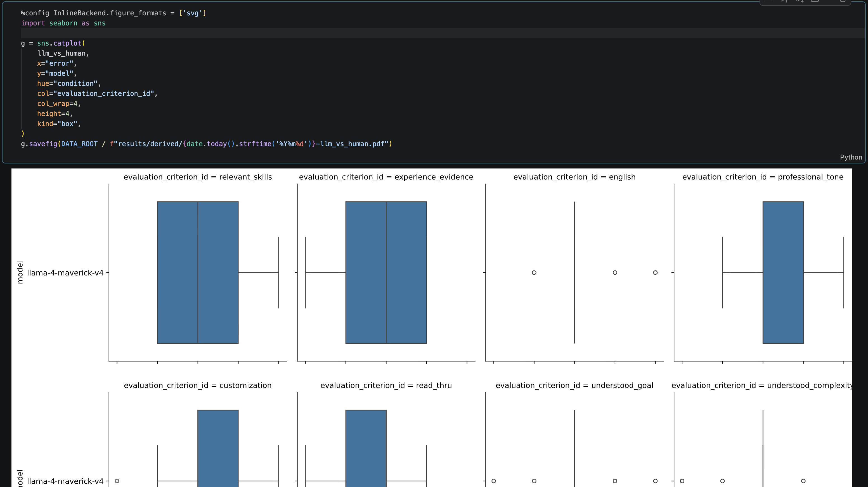
Task: Click the "col_wrap=4," argument
Action: 59,104
